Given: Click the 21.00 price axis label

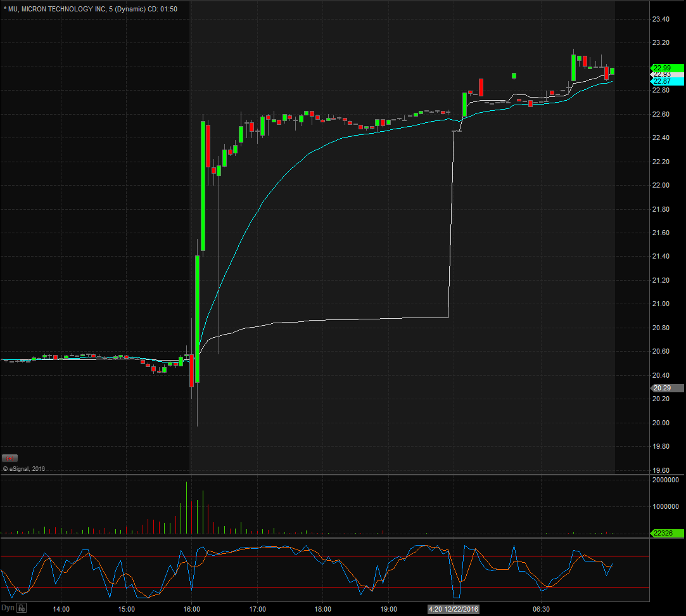Looking at the screenshot, I should tap(661, 304).
